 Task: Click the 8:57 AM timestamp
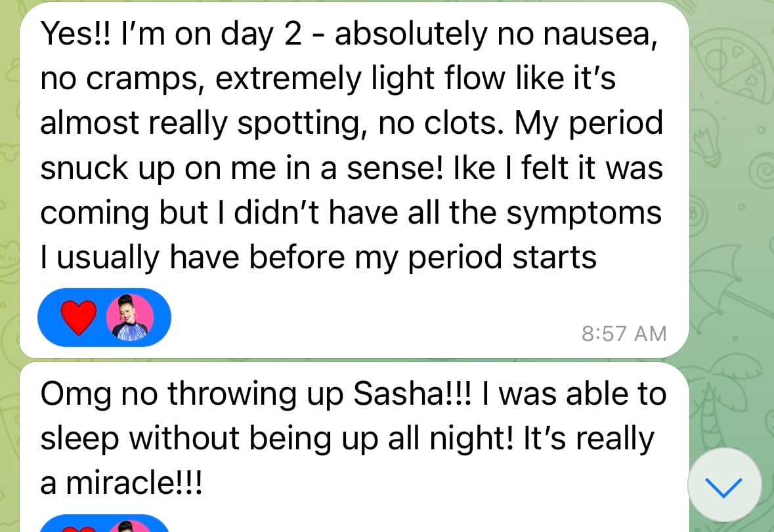623,333
